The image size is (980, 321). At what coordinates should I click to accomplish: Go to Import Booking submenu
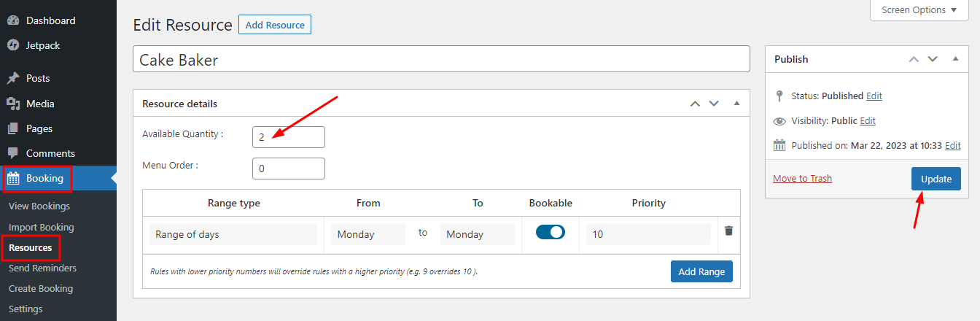pos(41,227)
